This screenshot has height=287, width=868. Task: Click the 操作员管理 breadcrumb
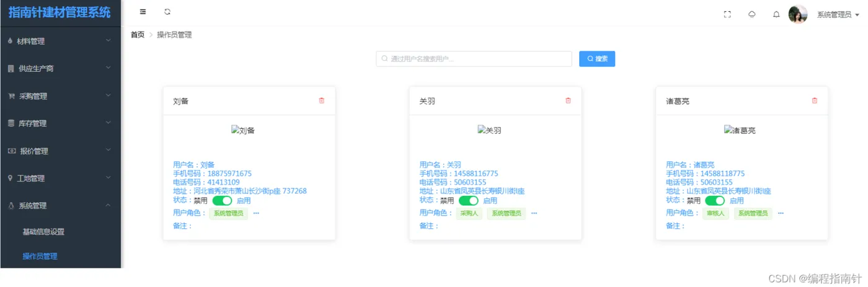174,35
